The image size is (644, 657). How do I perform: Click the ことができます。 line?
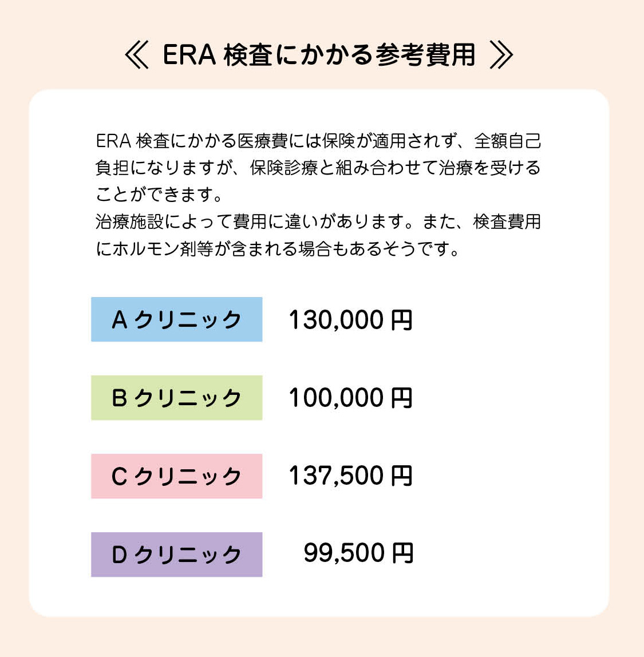pos(160,195)
